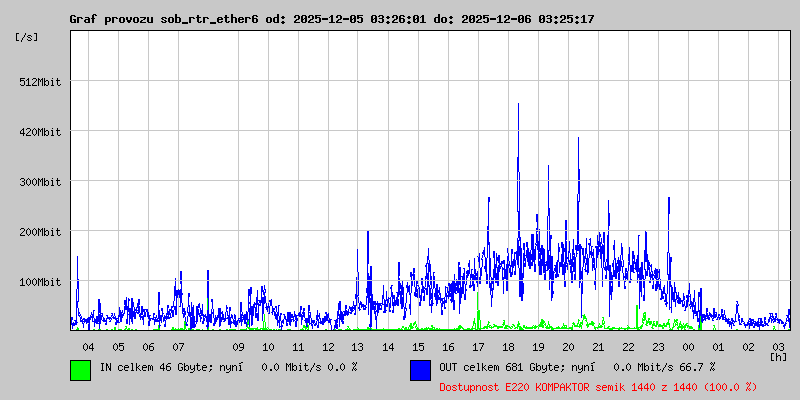Click the 100Mbit y-axis label

tap(41, 282)
